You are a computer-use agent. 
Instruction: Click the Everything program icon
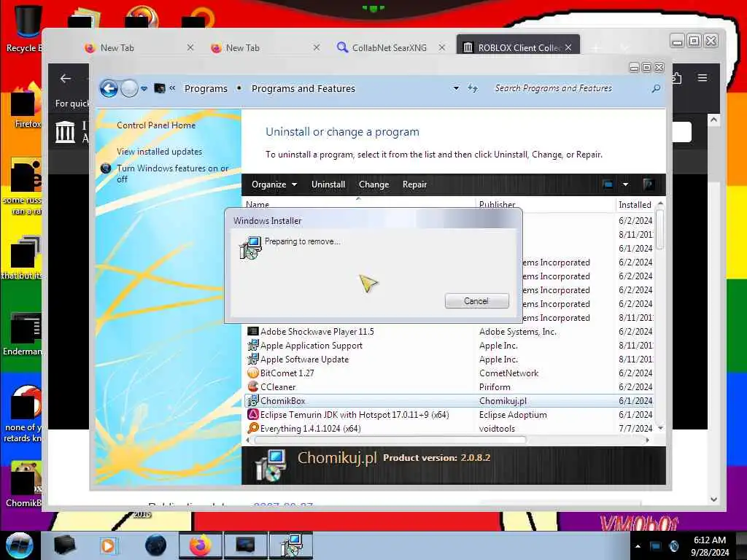pyautogui.click(x=253, y=428)
